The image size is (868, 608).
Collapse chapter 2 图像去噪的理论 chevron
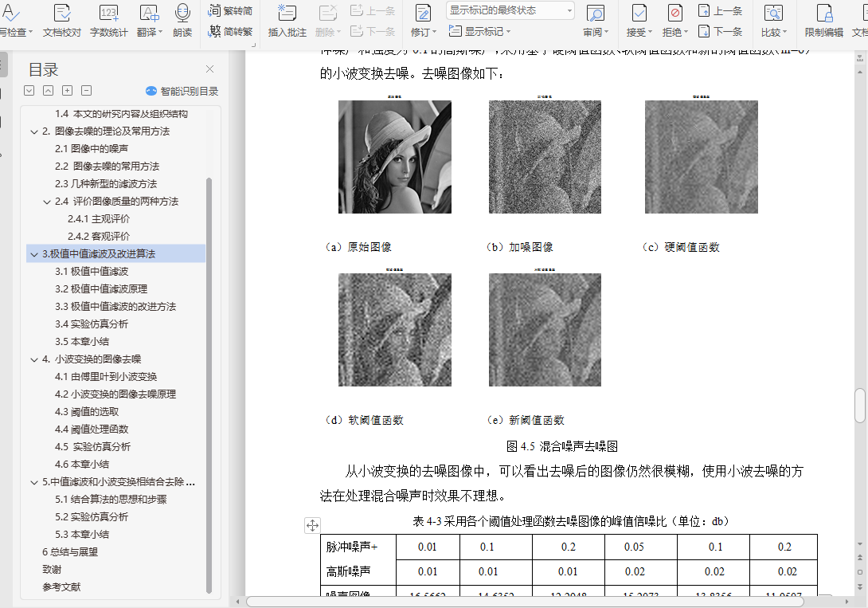click(34, 131)
